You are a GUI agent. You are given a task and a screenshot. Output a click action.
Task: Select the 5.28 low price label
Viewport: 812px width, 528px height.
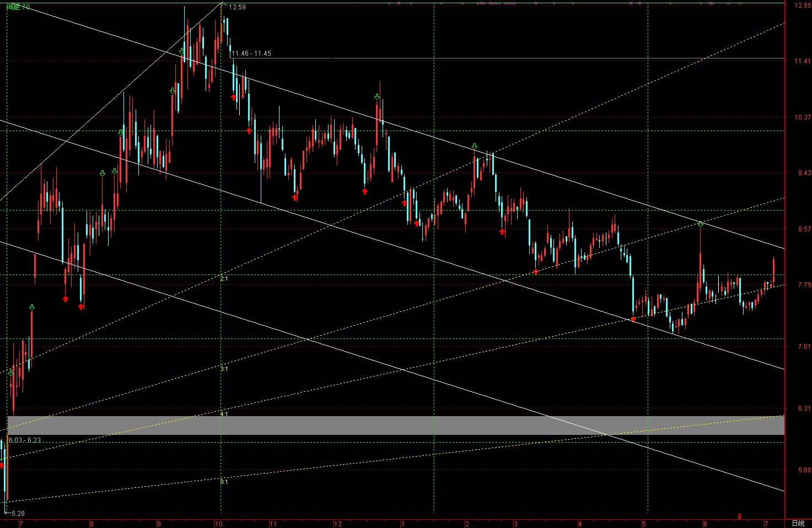[x=17, y=513]
